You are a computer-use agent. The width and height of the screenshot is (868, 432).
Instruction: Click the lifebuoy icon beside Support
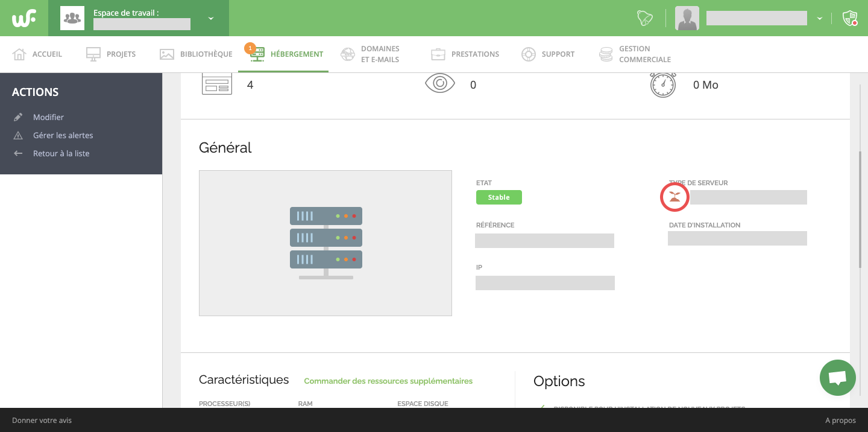coord(529,54)
